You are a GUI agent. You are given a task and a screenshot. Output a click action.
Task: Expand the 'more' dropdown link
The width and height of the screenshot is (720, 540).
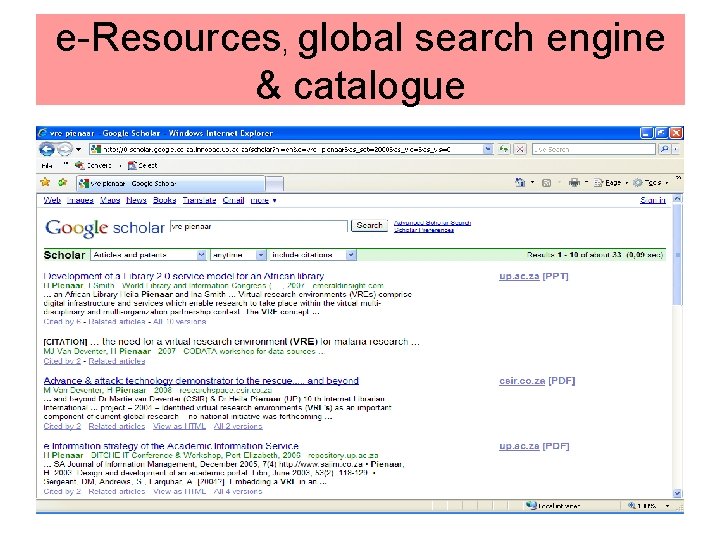coord(263,200)
